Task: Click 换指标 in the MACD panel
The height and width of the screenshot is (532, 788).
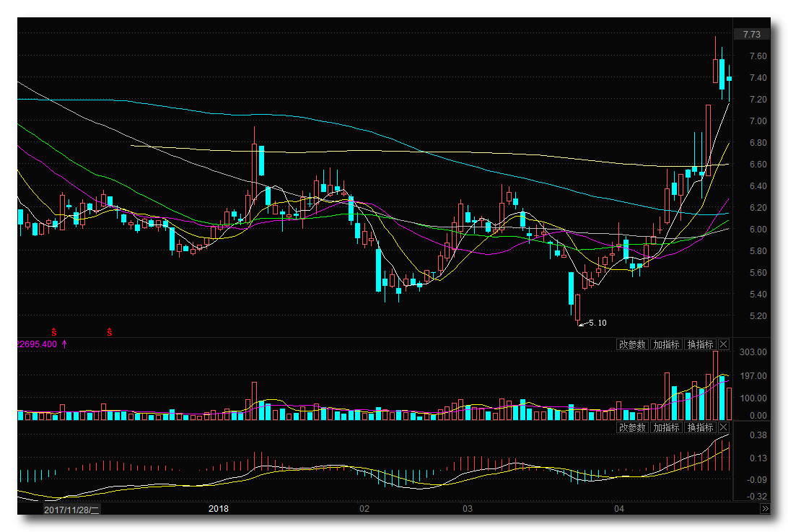Action: tap(699, 427)
